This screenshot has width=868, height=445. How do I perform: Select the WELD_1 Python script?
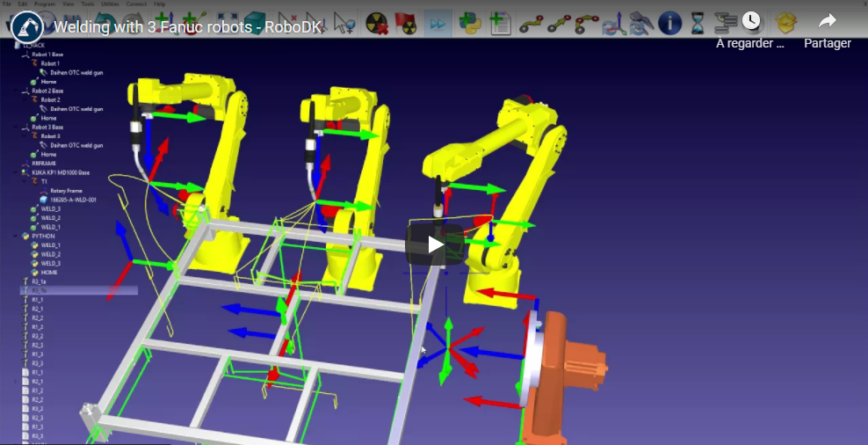[50, 245]
